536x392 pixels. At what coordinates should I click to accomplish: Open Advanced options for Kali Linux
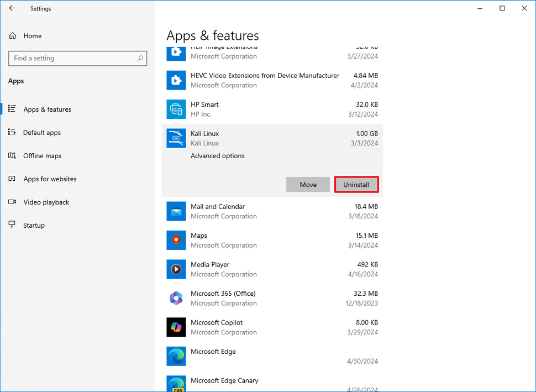217,155
